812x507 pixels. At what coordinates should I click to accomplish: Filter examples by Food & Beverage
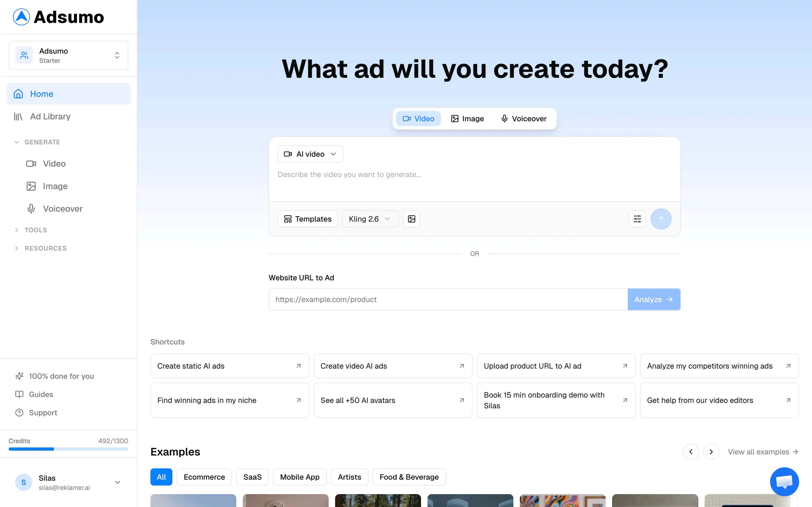(x=409, y=477)
